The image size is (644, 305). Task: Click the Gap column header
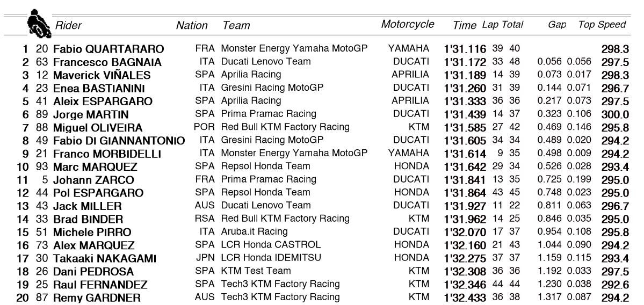[x=557, y=25]
